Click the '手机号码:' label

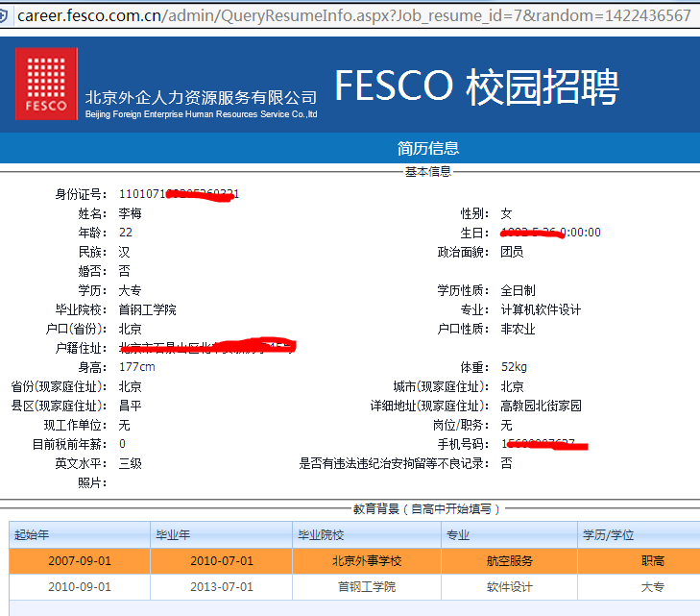tap(463, 444)
